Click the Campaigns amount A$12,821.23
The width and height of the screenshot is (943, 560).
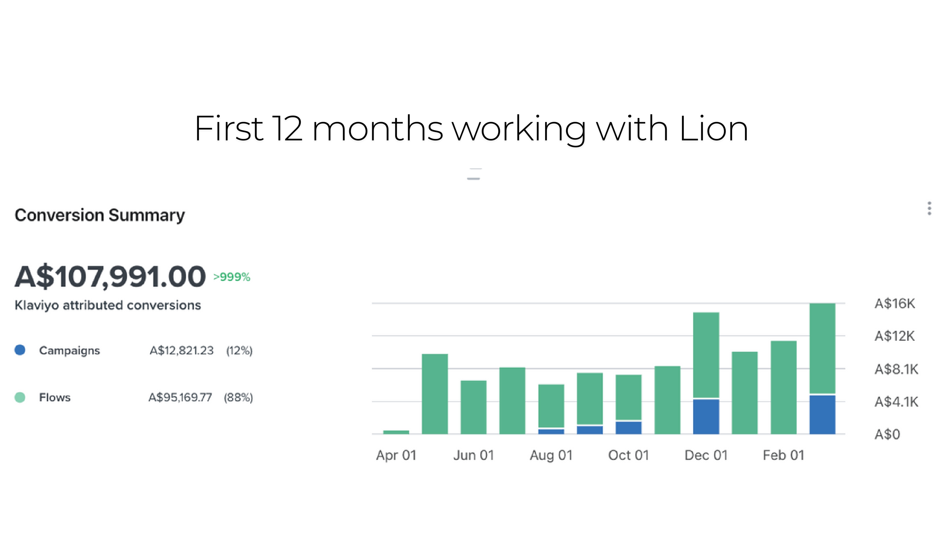pyautogui.click(x=182, y=351)
